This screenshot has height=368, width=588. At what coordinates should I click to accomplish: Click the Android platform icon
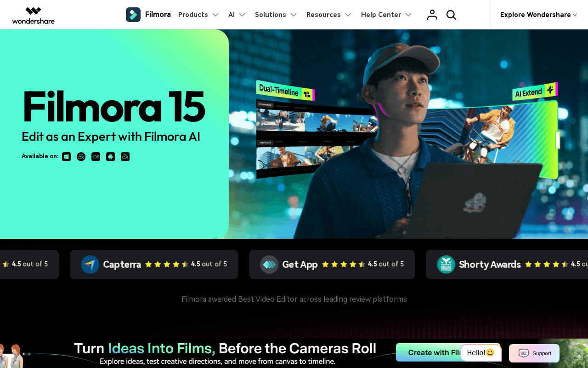[111, 157]
